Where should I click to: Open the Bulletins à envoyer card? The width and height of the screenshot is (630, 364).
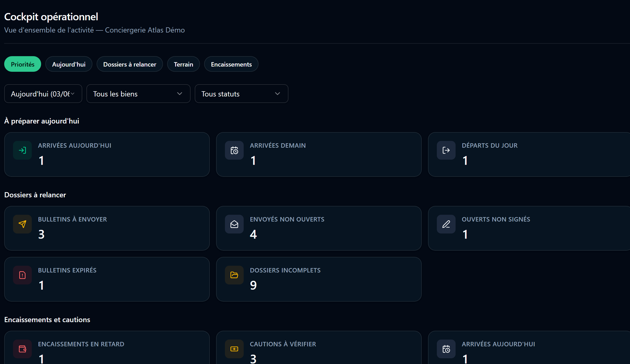coord(107,228)
